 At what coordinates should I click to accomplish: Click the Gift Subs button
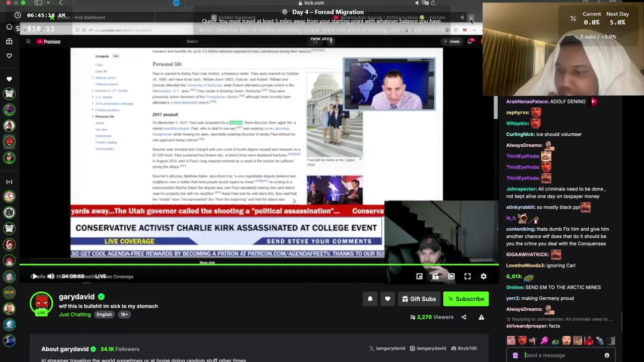pyautogui.click(x=419, y=299)
